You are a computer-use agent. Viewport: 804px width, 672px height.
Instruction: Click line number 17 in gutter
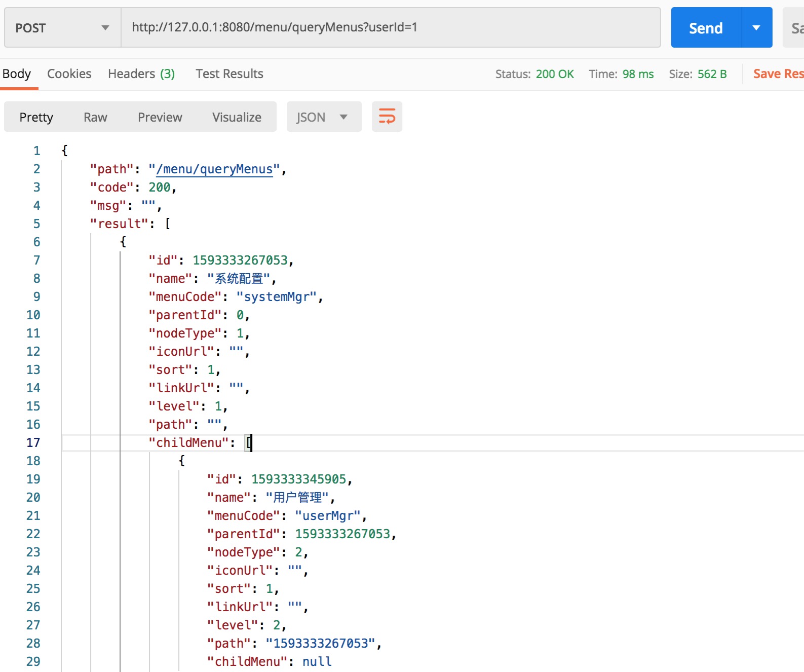[x=33, y=443]
